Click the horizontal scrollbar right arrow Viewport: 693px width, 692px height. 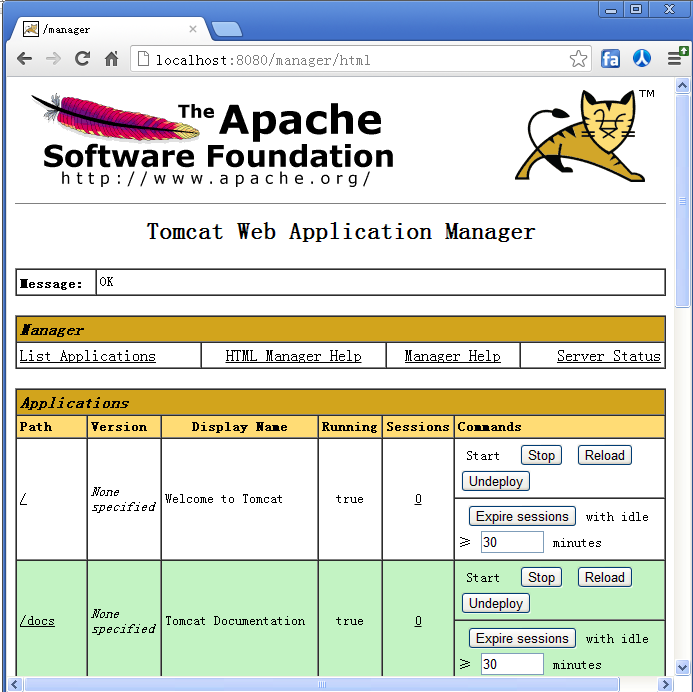click(x=665, y=684)
